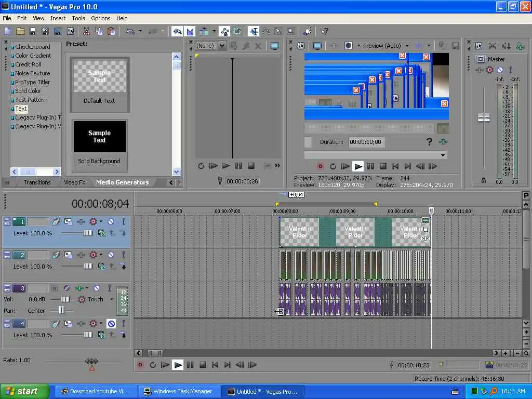Click the Undo arrow icon
This screenshot has height=399, width=532.
click(130, 32)
